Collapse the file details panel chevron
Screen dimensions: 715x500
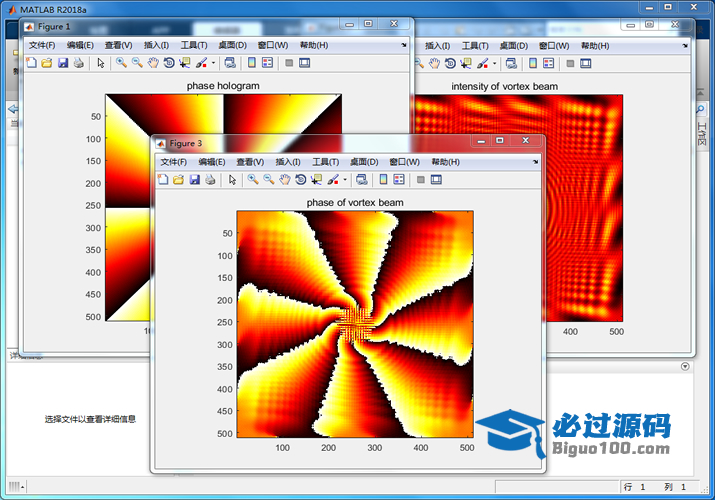(684, 366)
